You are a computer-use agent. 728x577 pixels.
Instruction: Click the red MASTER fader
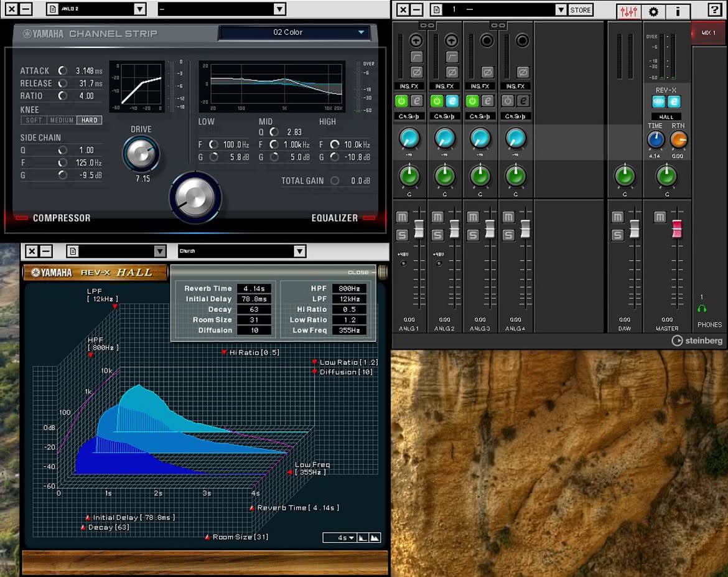pos(677,229)
